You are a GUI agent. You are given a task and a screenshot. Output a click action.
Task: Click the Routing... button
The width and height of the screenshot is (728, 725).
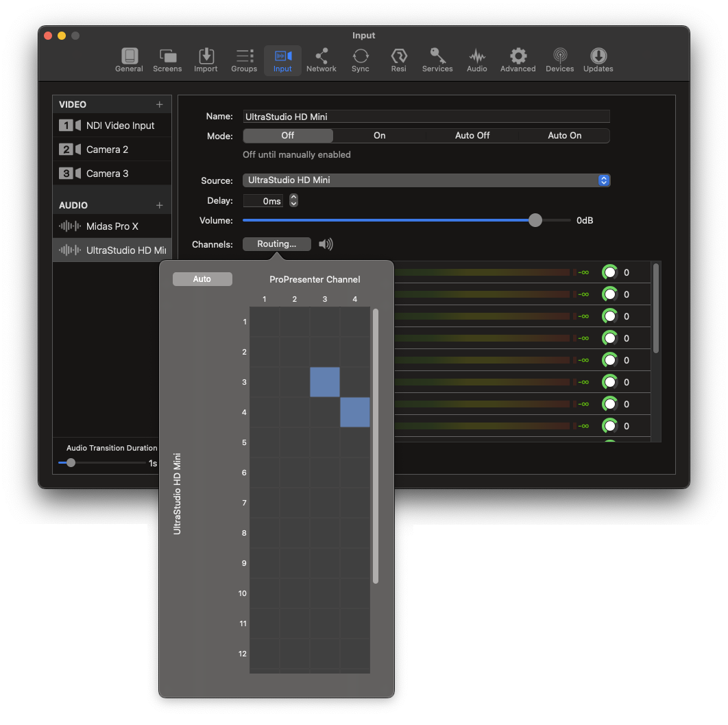[277, 244]
